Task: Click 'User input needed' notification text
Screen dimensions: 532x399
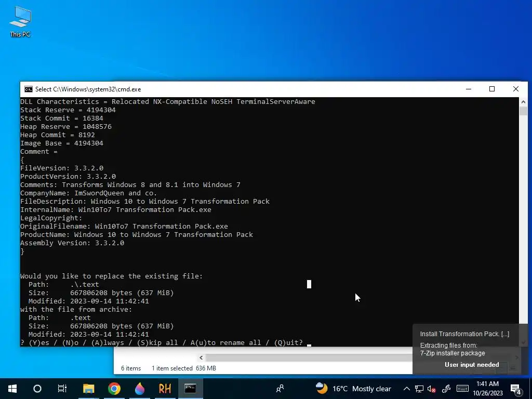Action: click(472, 365)
